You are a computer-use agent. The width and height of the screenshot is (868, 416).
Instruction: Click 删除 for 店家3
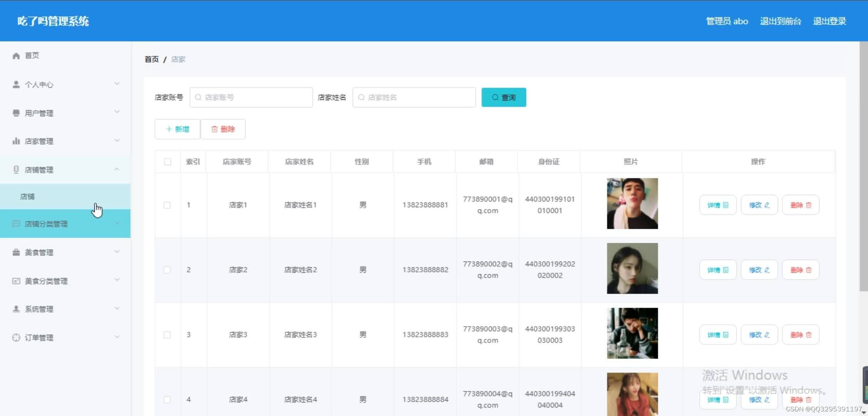[x=801, y=335]
